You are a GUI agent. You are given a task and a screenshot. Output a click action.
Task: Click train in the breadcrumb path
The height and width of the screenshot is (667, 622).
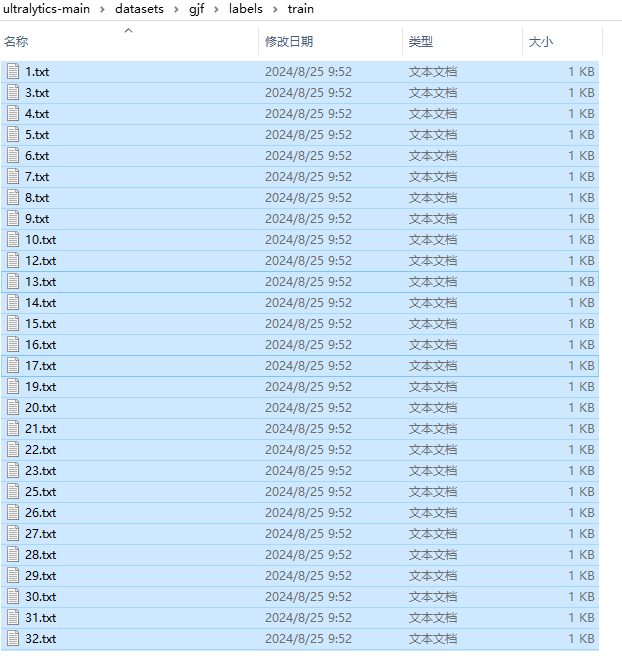(x=300, y=9)
